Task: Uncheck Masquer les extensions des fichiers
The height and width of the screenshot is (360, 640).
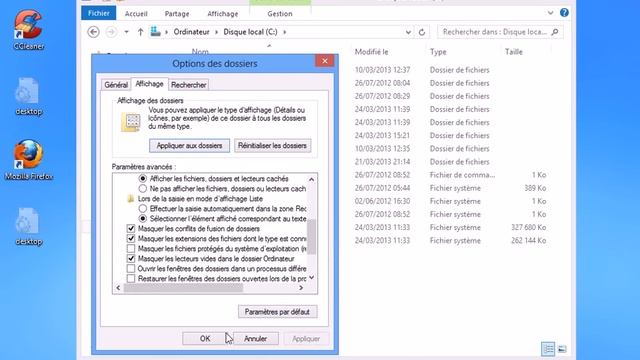Action: coord(131,238)
